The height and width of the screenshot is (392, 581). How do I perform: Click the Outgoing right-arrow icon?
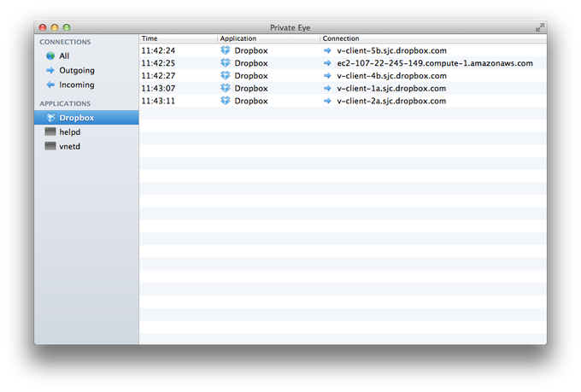[50, 70]
